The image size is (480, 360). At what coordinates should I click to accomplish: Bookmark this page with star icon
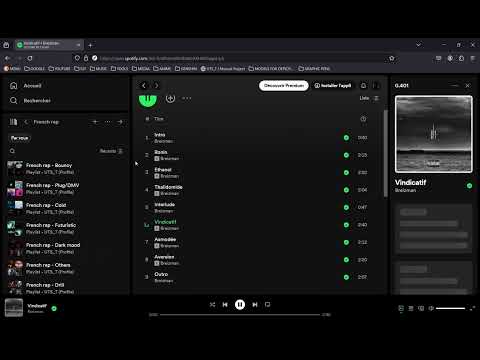(392, 58)
